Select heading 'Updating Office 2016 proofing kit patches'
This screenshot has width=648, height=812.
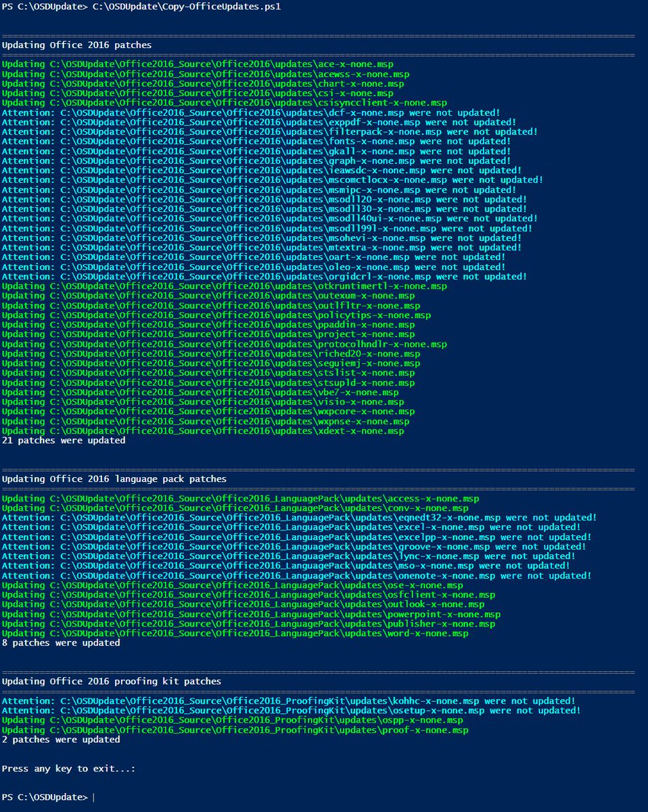112,681
